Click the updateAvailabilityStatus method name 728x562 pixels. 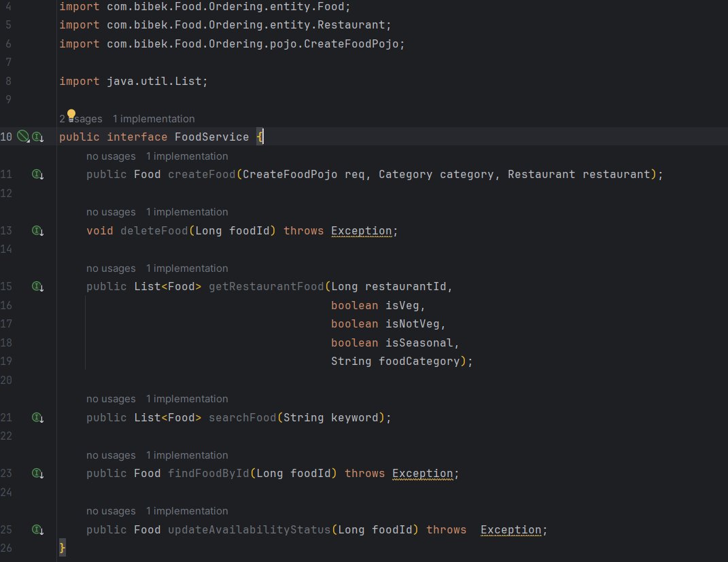click(x=249, y=529)
